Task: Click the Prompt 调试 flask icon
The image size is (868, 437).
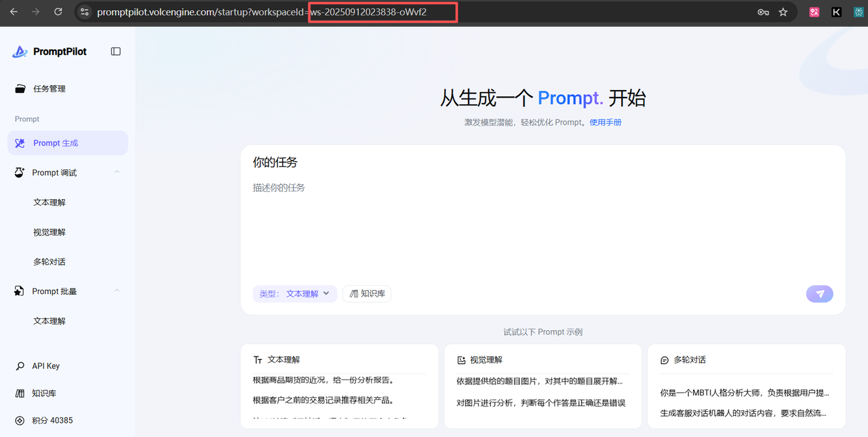Action: (20, 173)
